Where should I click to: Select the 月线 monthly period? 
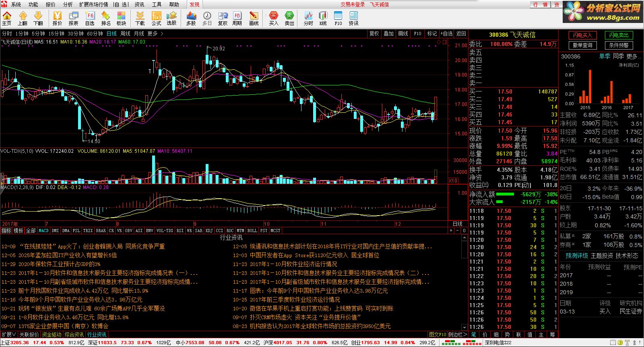tap(139, 34)
